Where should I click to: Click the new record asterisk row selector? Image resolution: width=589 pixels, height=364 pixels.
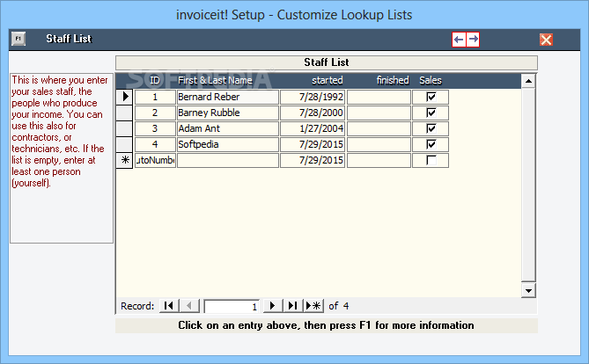(x=124, y=160)
